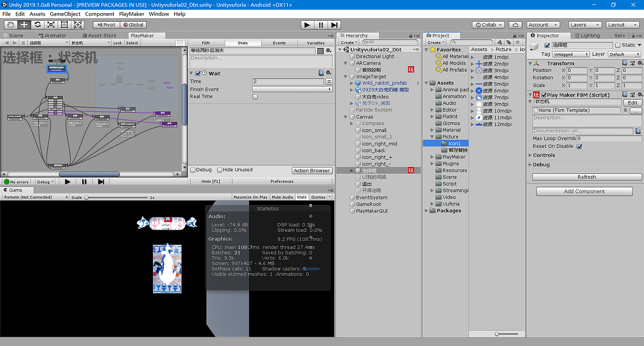This screenshot has width=644, height=346.
Task: Open the Account dropdown
Action: pos(543,25)
